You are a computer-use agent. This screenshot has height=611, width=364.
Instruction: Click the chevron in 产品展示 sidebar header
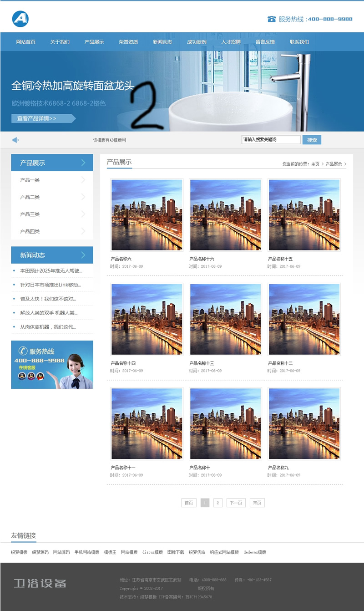pyautogui.click(x=83, y=163)
